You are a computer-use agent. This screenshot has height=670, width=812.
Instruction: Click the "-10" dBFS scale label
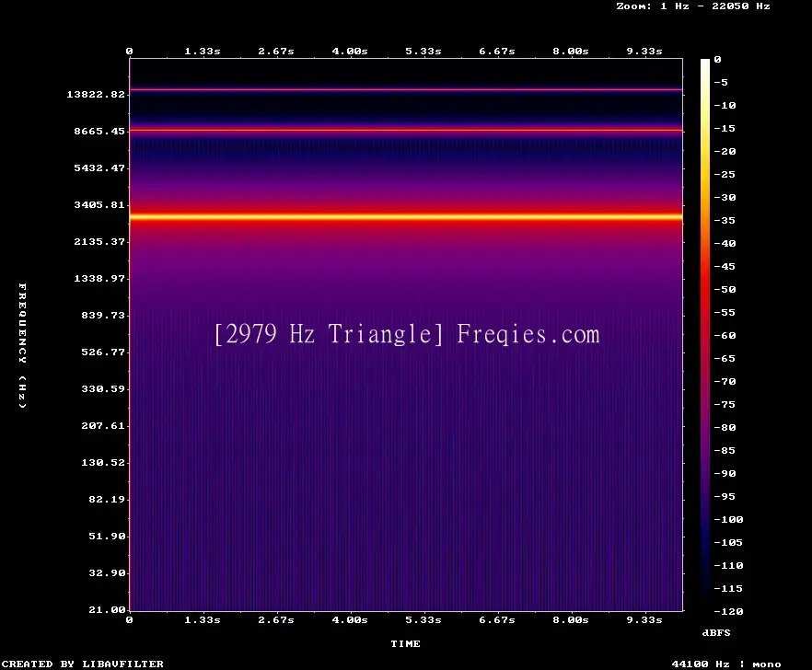pyautogui.click(x=725, y=105)
